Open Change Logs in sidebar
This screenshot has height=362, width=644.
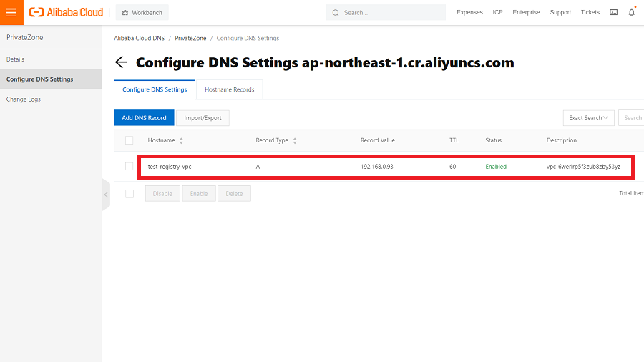click(24, 99)
